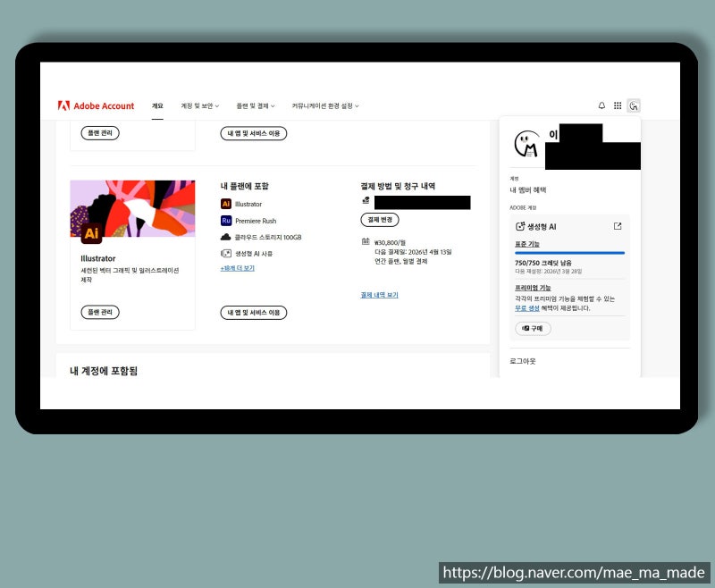
Task: Click the ₩30,800/월 price text
Action: click(390, 242)
